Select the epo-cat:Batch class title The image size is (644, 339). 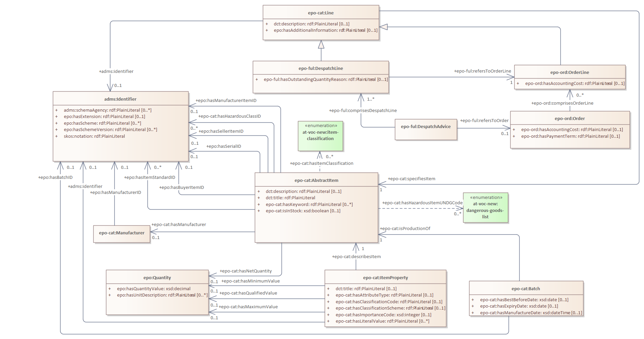526,289
